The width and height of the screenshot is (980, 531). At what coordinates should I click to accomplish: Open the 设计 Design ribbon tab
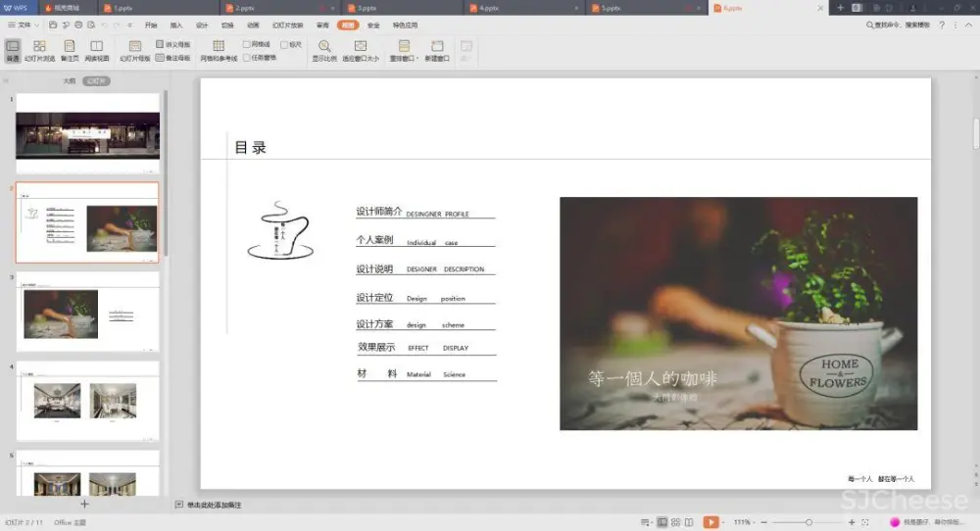coord(202,25)
